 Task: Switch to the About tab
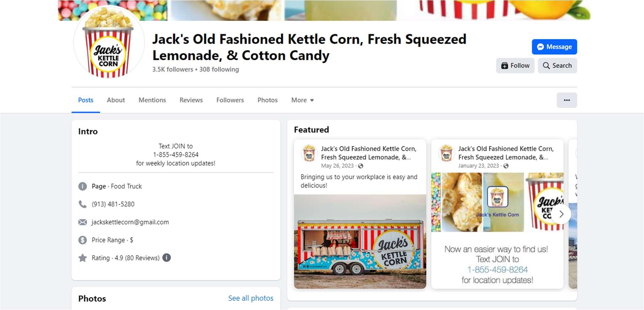pyautogui.click(x=116, y=100)
